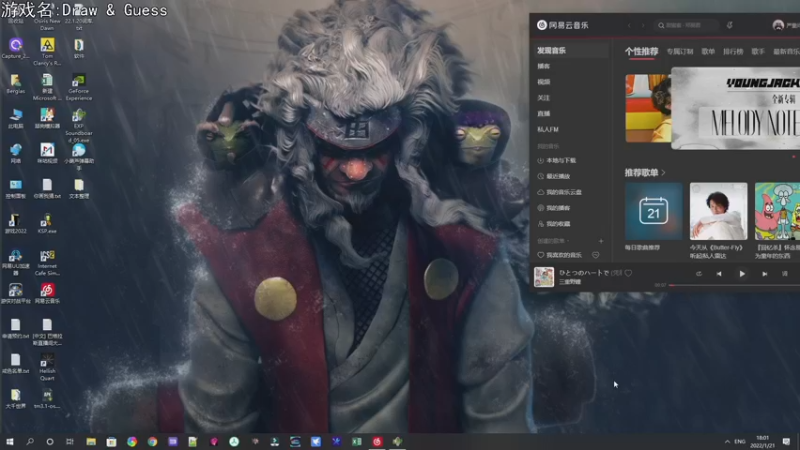This screenshot has width=800, height=450.
Task: Select the EXP Soundboard desktop shortcut
Action: coord(79,125)
